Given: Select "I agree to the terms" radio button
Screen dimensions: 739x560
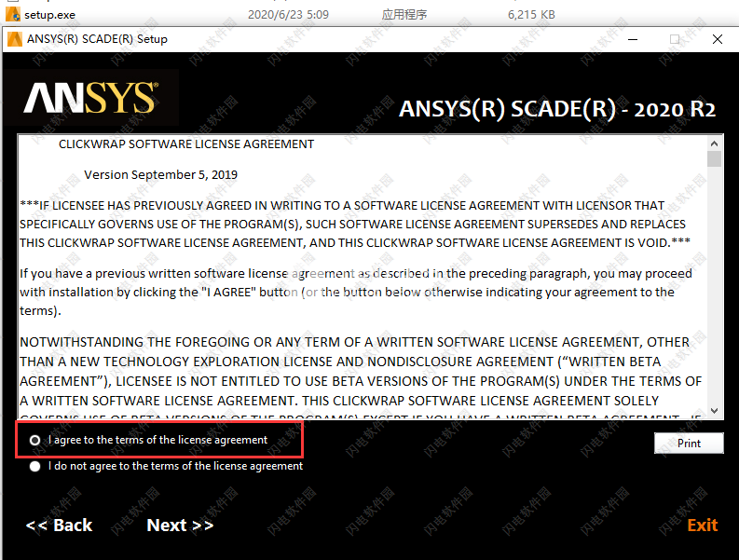Looking at the screenshot, I should pyautogui.click(x=34, y=441).
